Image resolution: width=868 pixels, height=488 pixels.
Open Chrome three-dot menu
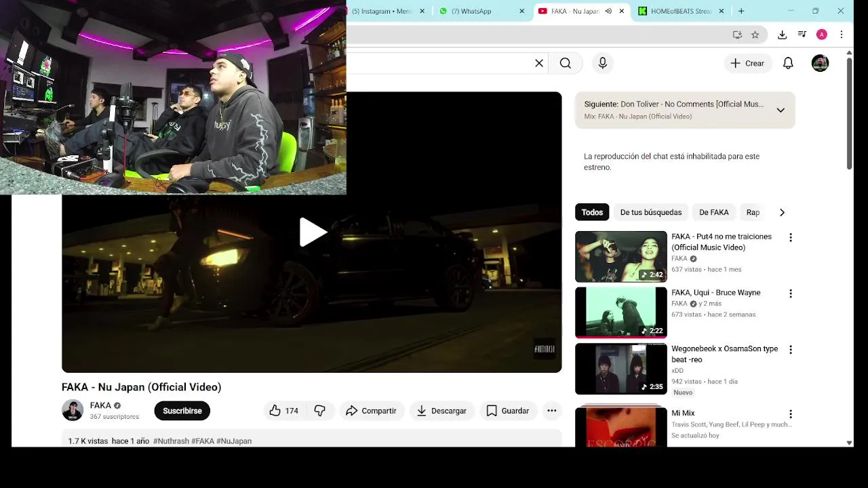coord(842,35)
